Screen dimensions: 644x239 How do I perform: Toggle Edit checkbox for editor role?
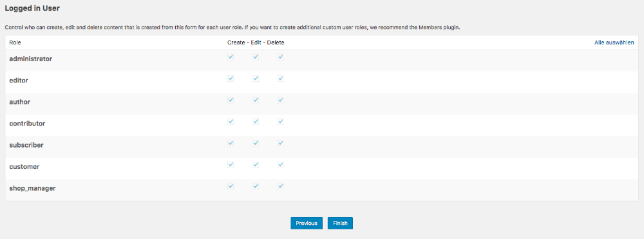tap(256, 79)
